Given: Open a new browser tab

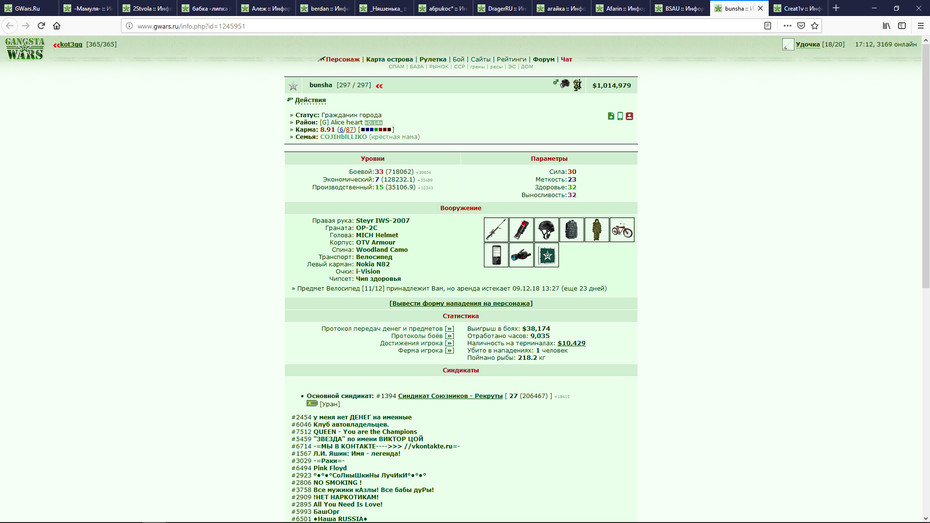Looking at the screenshot, I should click(x=836, y=8).
